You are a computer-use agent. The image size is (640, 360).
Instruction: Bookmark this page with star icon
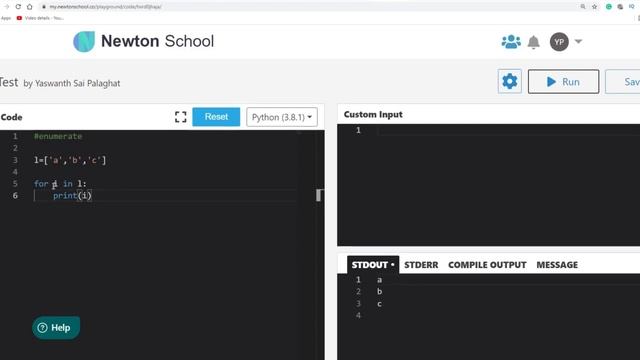tap(594, 7)
